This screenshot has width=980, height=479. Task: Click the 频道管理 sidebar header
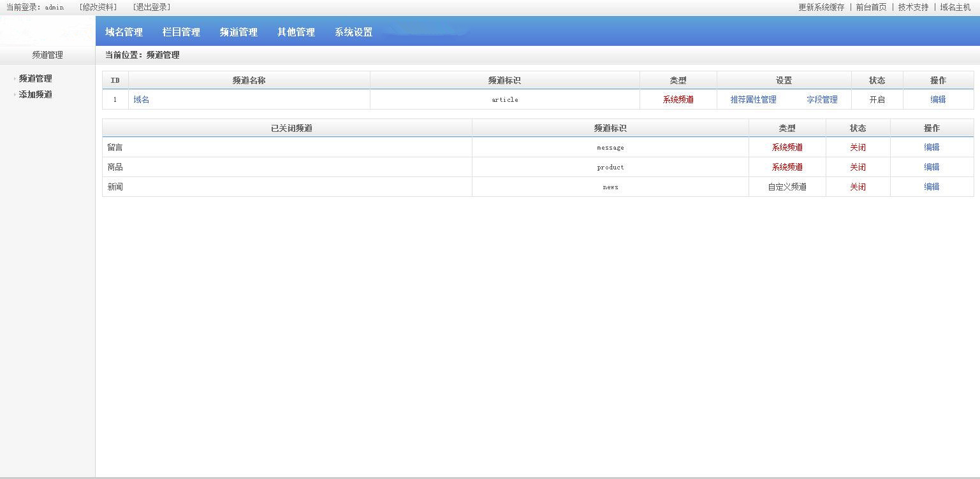48,55
